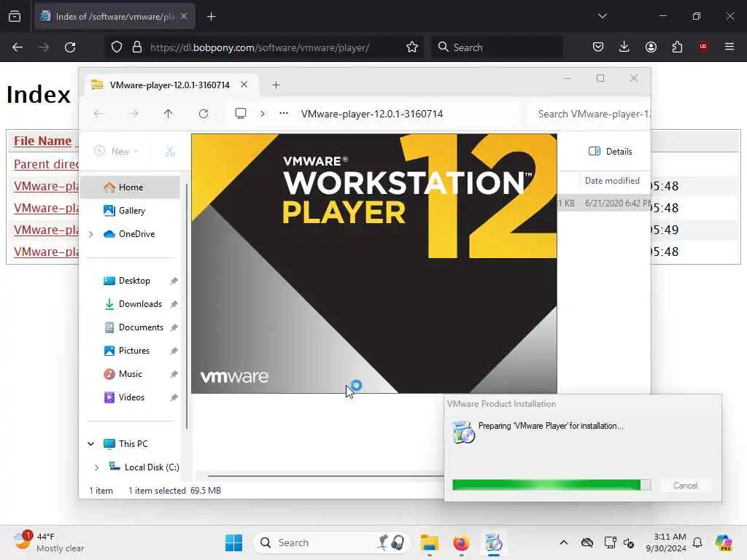Bookmark this page with the star icon

[x=412, y=47]
